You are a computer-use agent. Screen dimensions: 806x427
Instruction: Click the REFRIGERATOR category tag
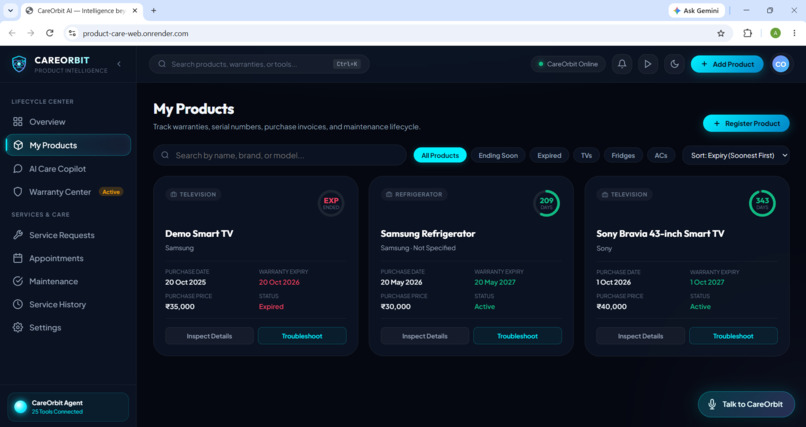coord(414,194)
